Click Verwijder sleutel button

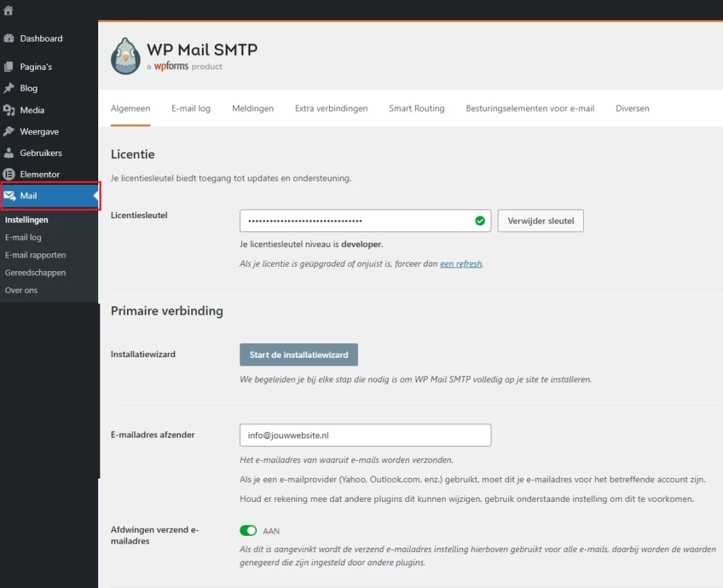pyautogui.click(x=540, y=221)
